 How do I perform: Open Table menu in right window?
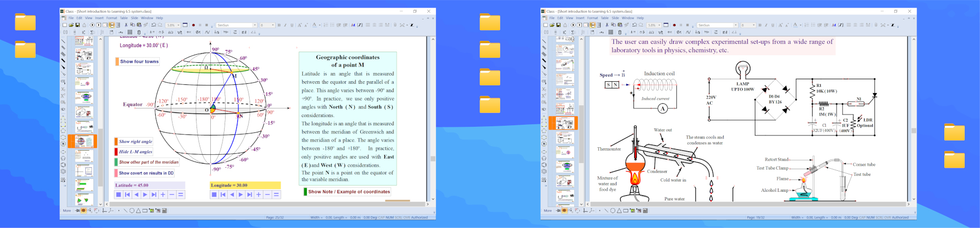(x=605, y=18)
